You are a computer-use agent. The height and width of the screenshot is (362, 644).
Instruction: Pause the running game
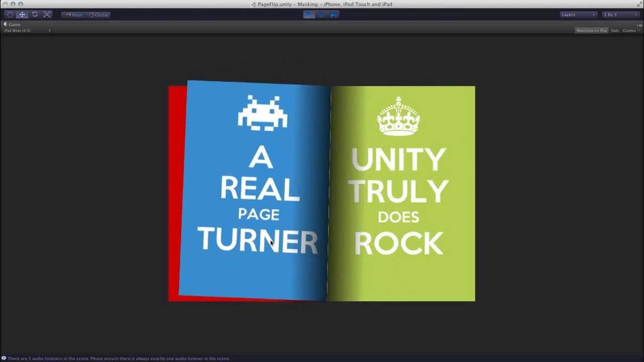(321, 15)
